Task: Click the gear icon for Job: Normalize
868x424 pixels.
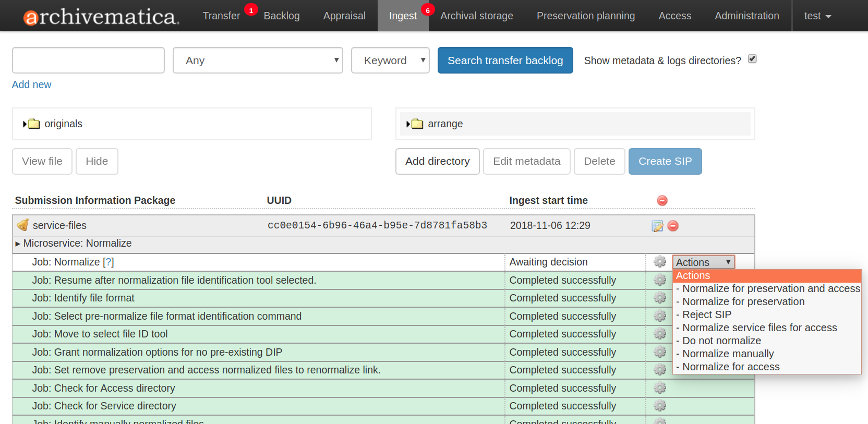Action: [660, 262]
